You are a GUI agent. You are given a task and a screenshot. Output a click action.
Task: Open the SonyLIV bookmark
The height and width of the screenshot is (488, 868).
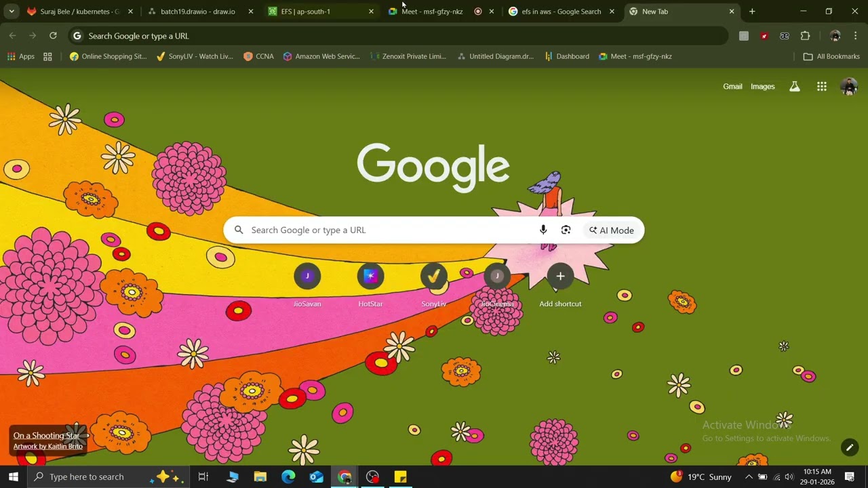coord(195,56)
